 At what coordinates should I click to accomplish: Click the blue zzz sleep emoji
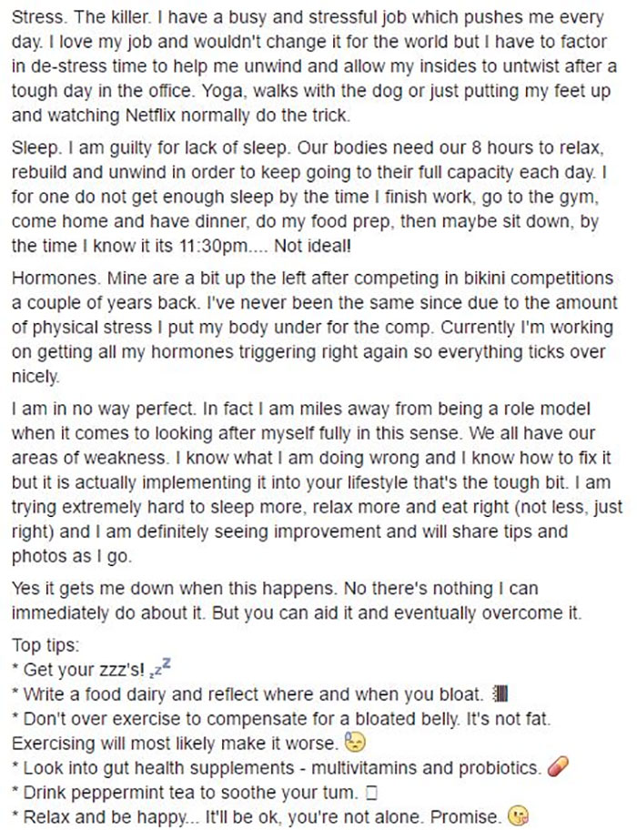point(162,670)
